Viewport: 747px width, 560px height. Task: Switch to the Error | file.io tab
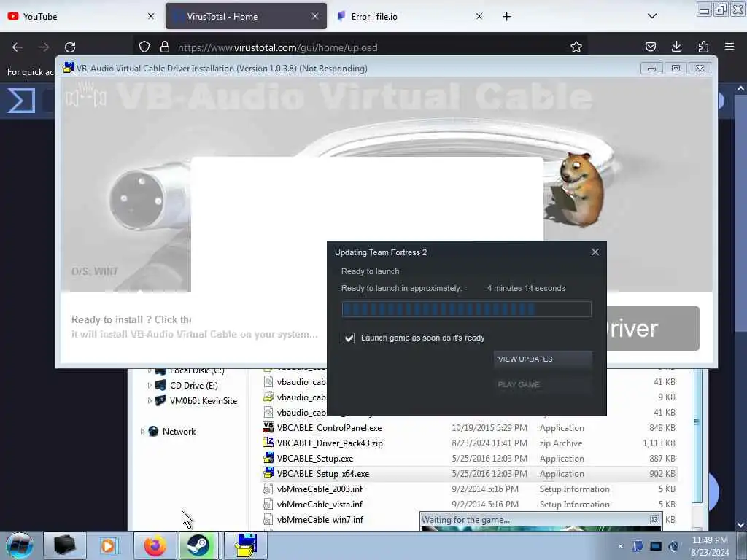410,16
